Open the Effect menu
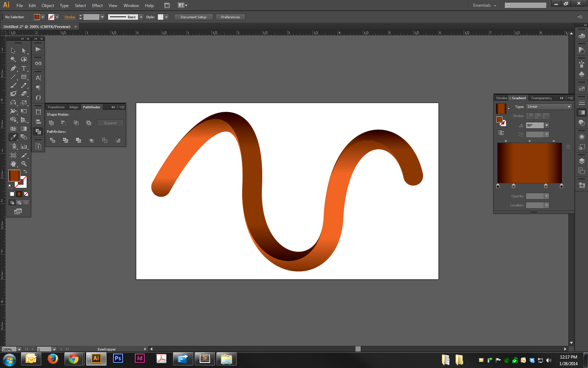Image resolution: width=588 pixels, height=368 pixels. coord(97,5)
